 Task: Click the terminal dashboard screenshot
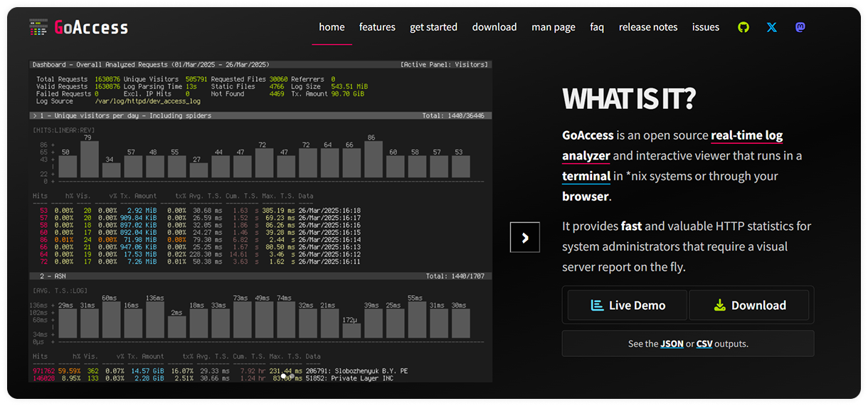pos(260,221)
